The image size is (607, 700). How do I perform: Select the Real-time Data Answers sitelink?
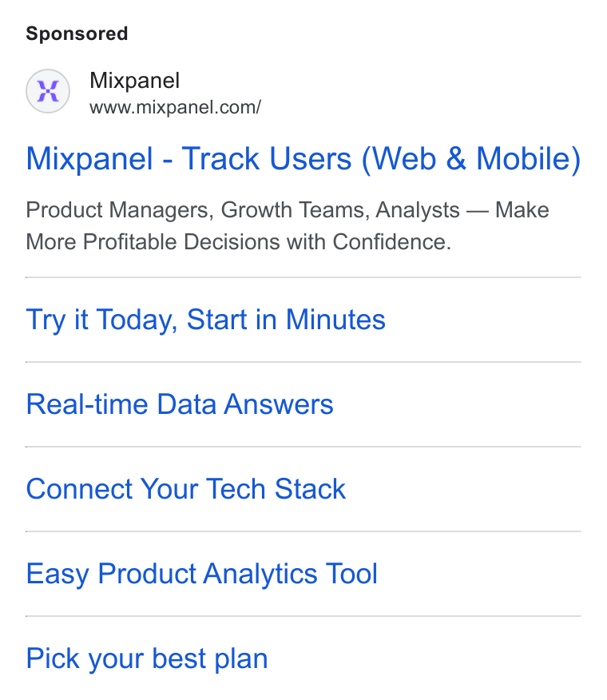[x=180, y=404]
